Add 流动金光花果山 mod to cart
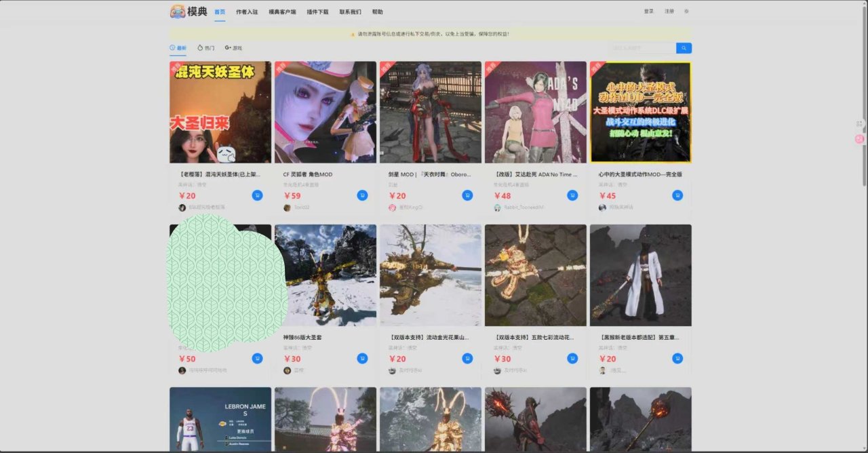This screenshot has height=453, width=868. click(467, 358)
